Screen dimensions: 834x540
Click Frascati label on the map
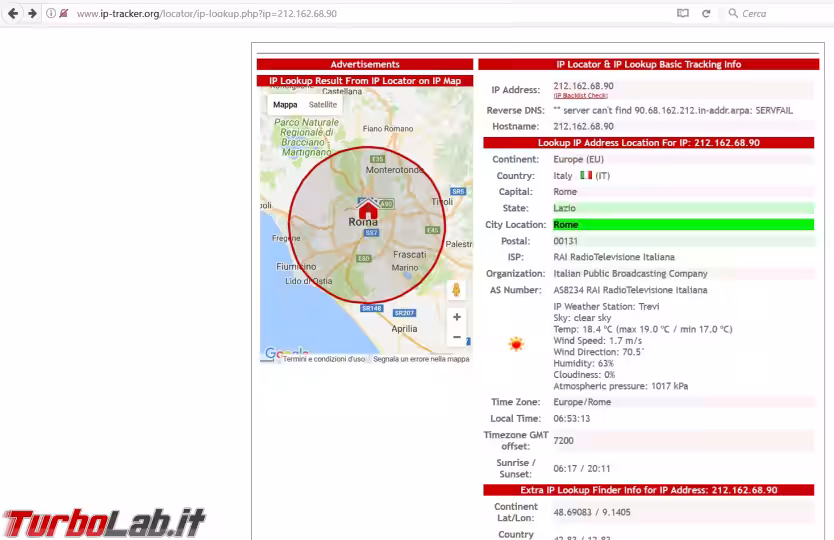410,254
